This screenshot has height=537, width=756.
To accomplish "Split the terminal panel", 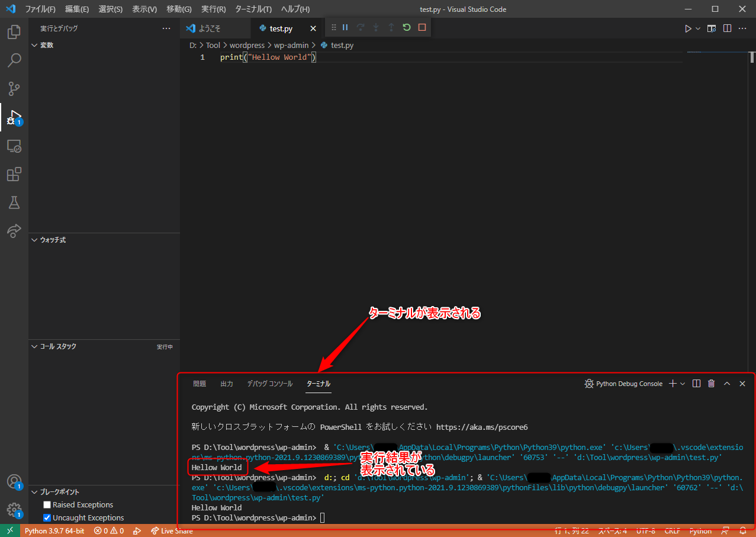I will [696, 384].
